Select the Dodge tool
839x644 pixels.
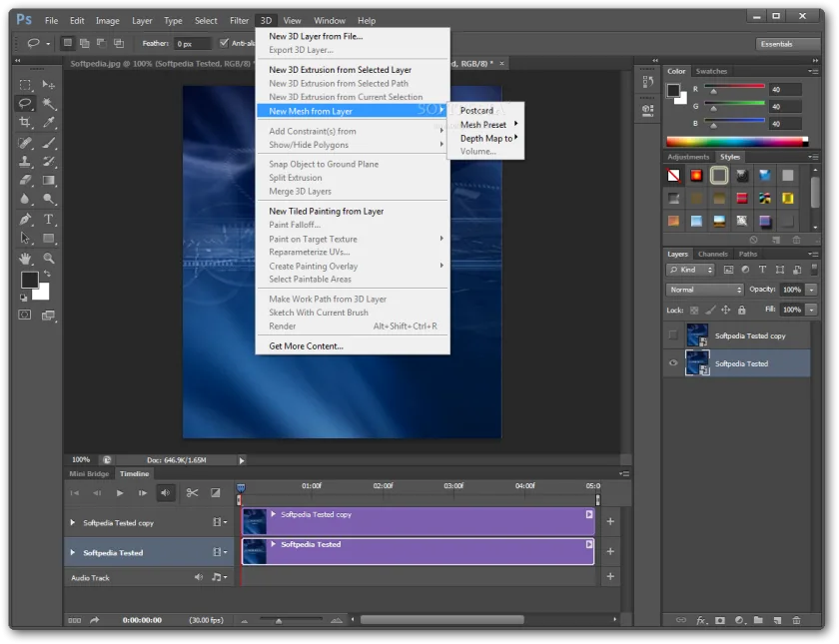tap(49, 199)
